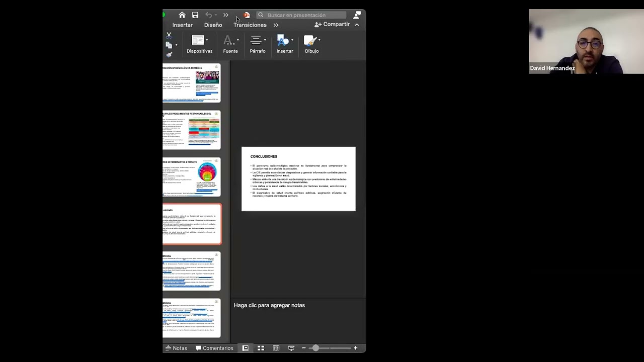This screenshot has height=362, width=644.
Task: Focus the Buscar en presentación search field
Action: click(x=301, y=15)
